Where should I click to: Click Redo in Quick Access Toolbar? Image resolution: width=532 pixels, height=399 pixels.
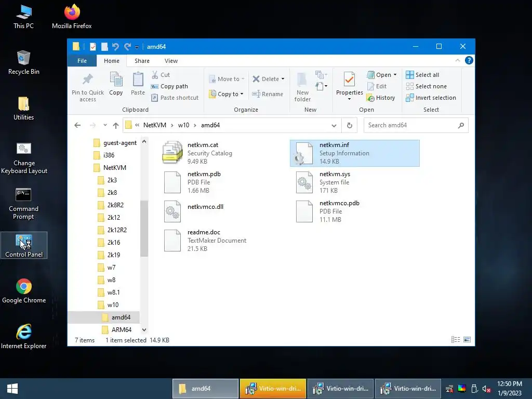click(x=127, y=46)
